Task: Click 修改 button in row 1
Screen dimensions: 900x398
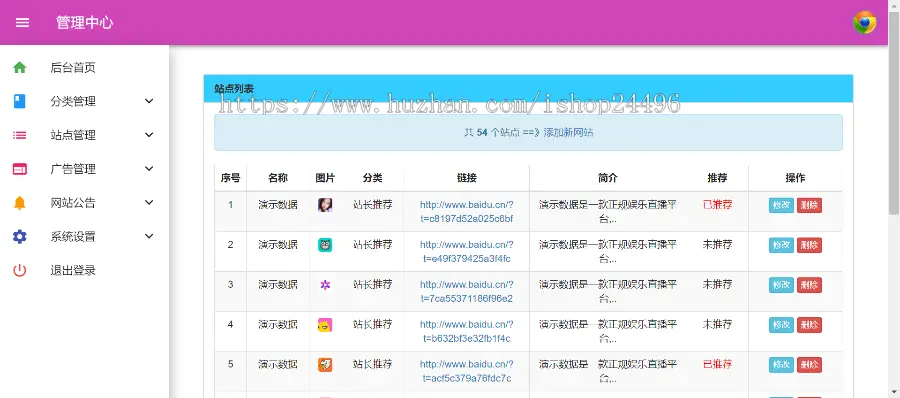Action: [x=781, y=206]
